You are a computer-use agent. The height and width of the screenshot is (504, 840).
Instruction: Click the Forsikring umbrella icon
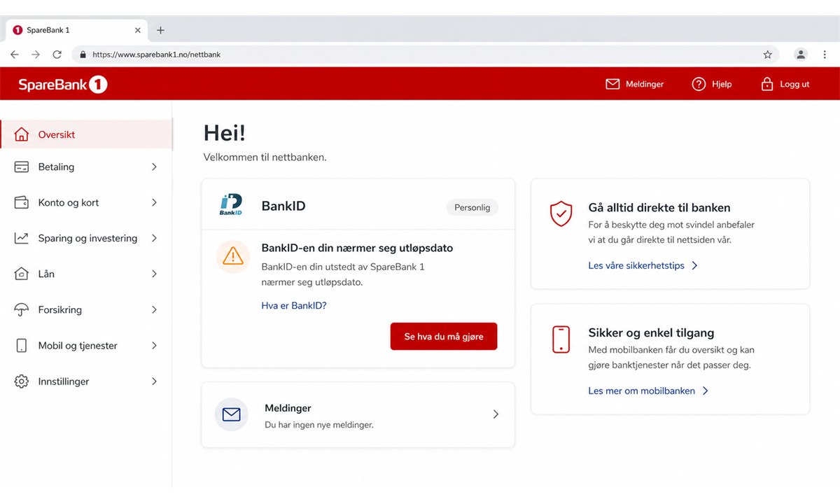(x=22, y=309)
